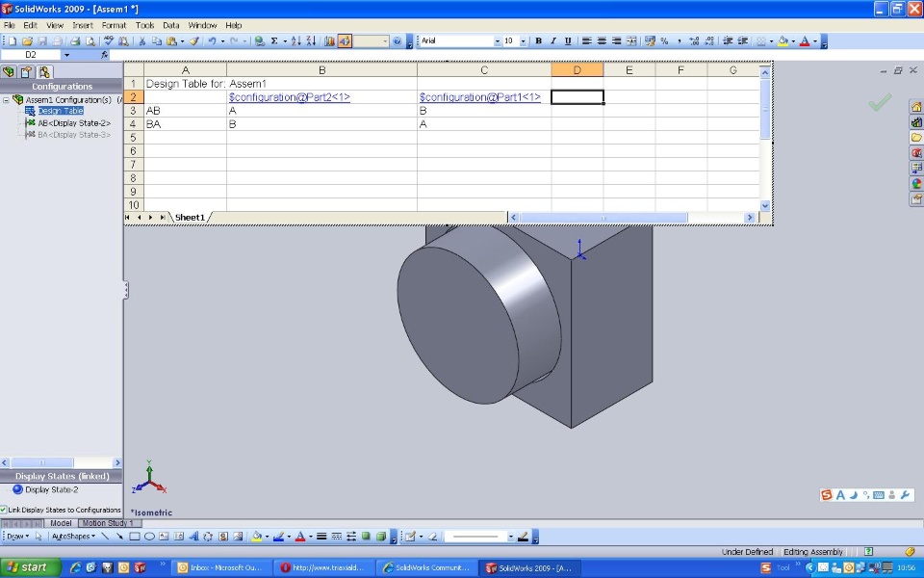Screen dimensions: 924x578
Task: Open the Name Box dropdown arrow
Action: (66, 55)
